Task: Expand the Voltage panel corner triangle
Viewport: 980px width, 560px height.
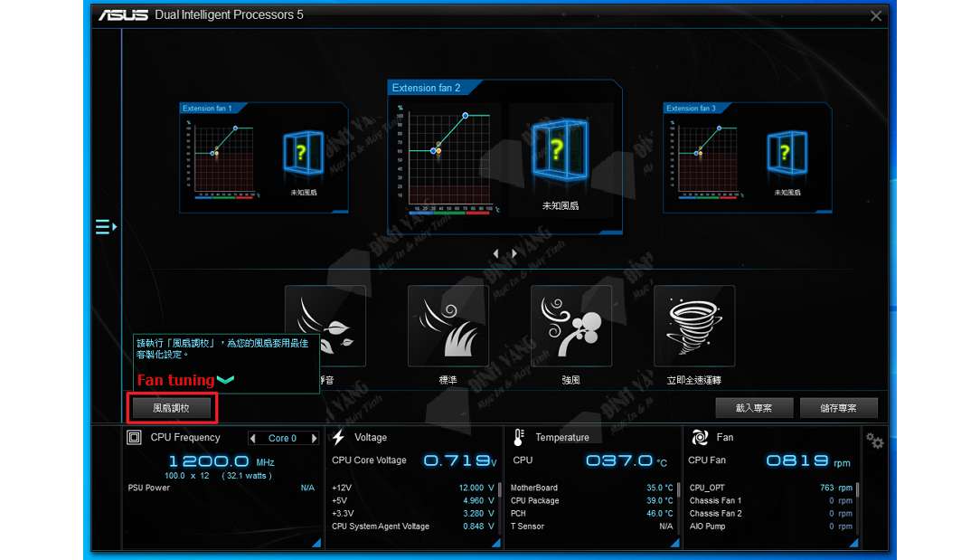Action: (496, 543)
